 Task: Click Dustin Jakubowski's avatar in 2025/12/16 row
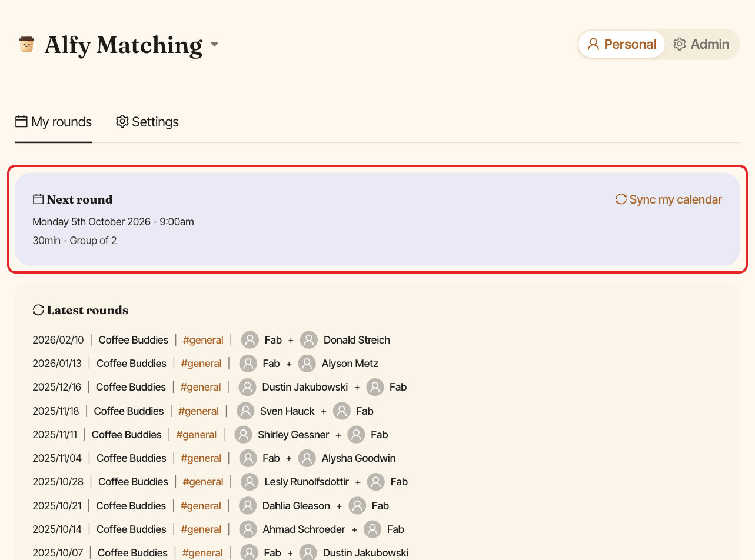[x=248, y=387]
